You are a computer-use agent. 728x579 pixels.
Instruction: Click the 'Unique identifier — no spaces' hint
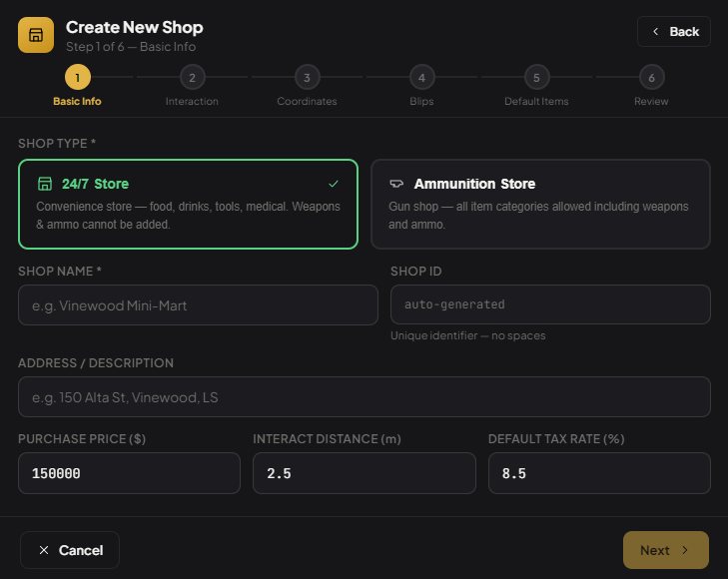click(468, 335)
